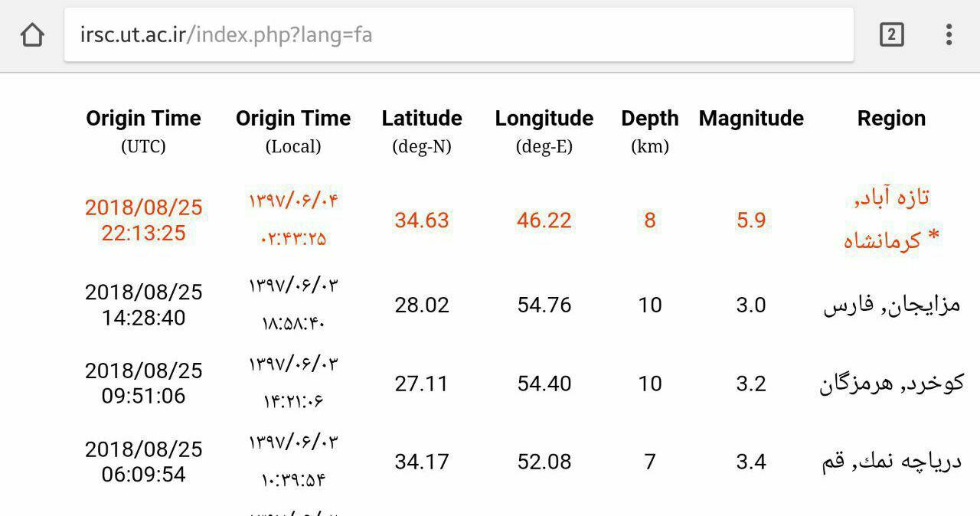Viewport: 980px width, 516px height.
Task: Open the red 5.9 magnitude earthquake entry
Action: click(751, 220)
